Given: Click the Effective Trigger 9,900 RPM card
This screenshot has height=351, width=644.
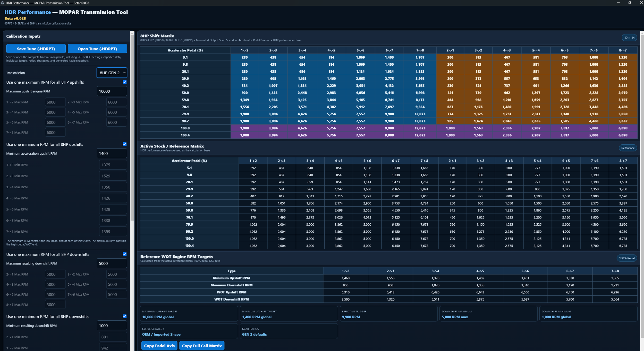Looking at the screenshot, I should 388,314.
